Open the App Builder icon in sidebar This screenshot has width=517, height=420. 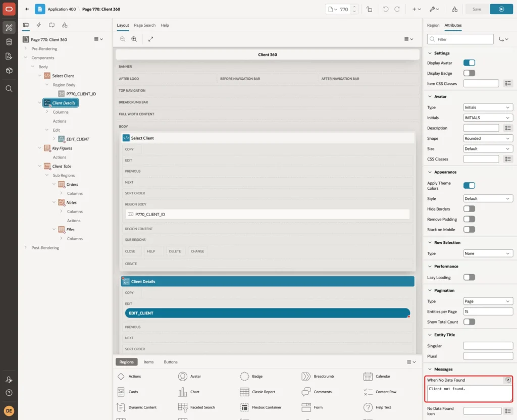click(9, 28)
